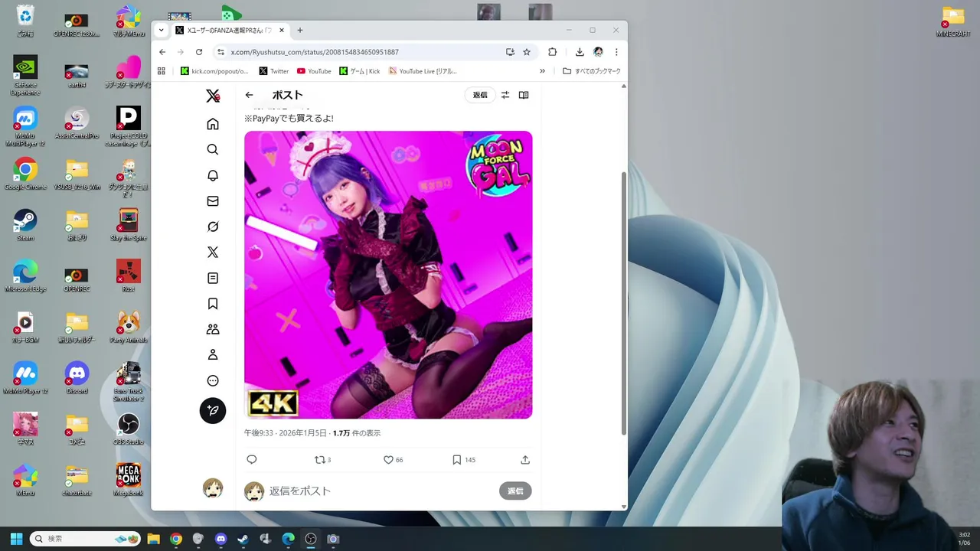Reload the page in Chrome
The width and height of the screenshot is (980, 551).
tap(199, 52)
